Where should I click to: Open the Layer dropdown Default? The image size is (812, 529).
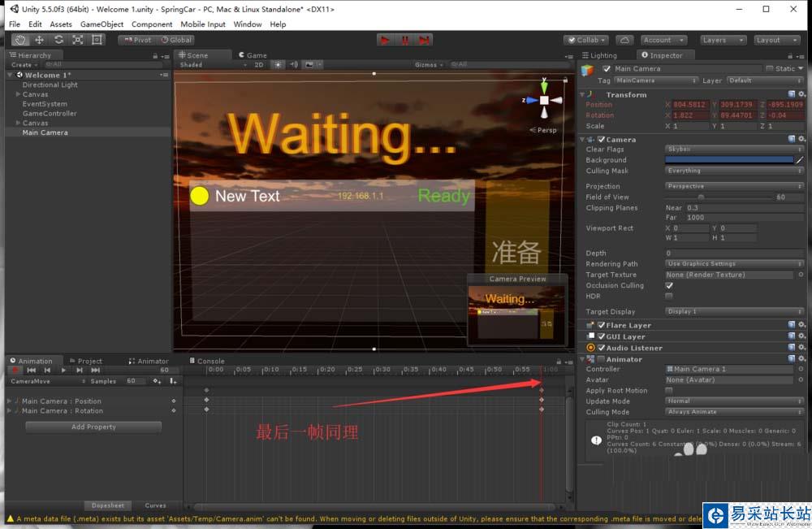(x=765, y=80)
